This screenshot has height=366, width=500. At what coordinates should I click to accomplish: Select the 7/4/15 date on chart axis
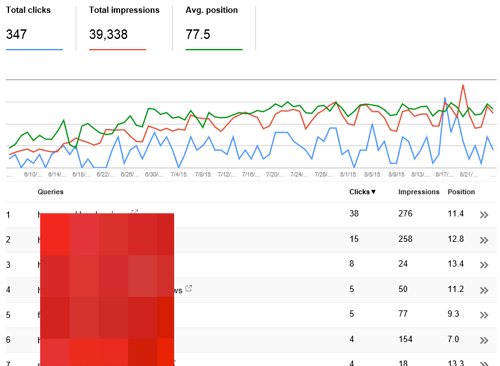(178, 174)
